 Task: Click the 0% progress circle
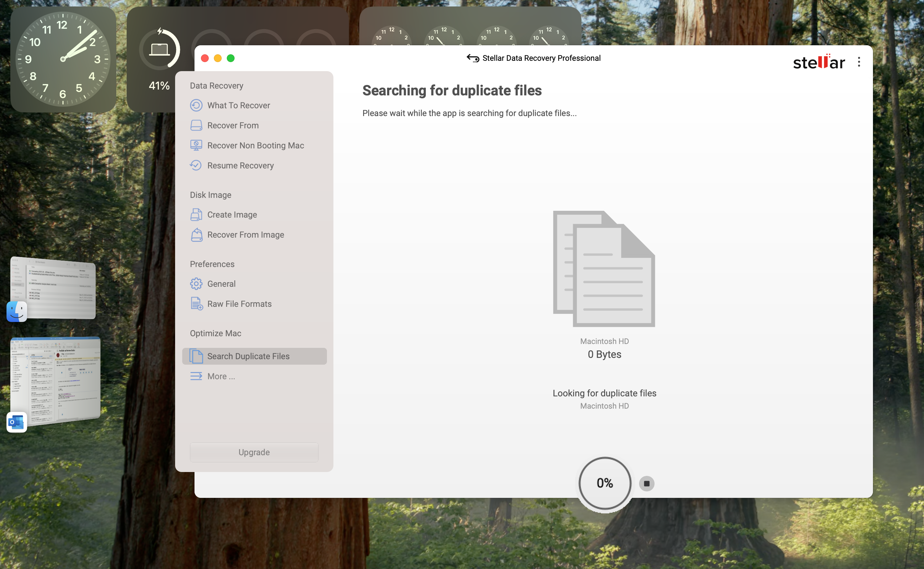click(x=604, y=483)
